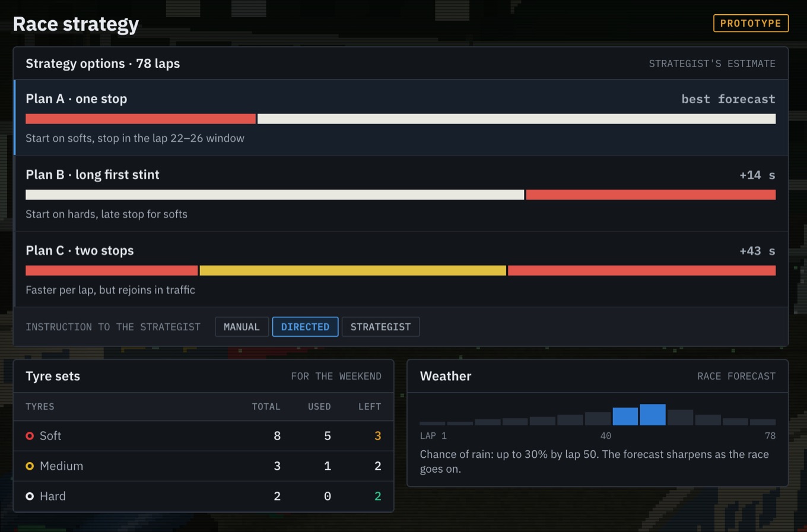Click the "Strategy options · 78 laps" header
The image size is (807, 532).
103,63
